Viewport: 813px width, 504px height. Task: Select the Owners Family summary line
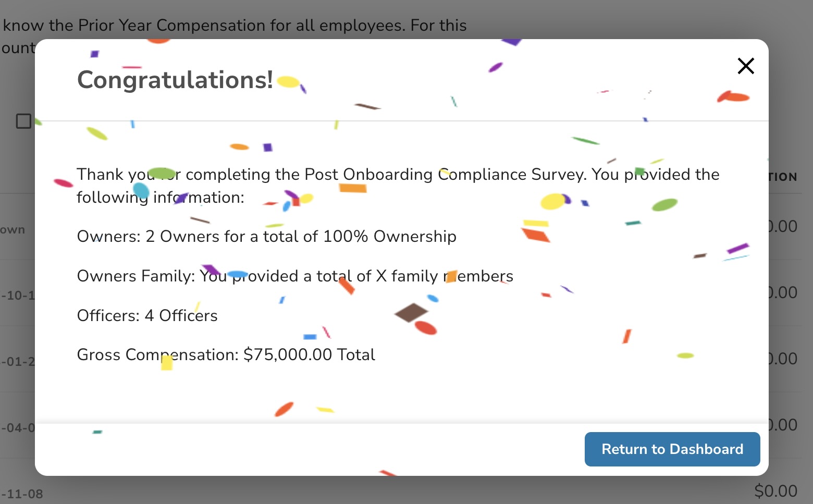(295, 276)
